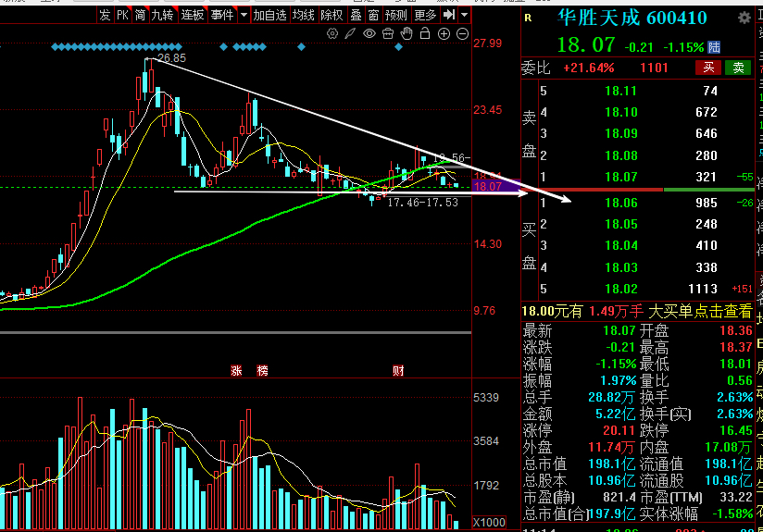Click the 涨 marker below chart
This screenshot has height=532, width=763.
[236, 371]
